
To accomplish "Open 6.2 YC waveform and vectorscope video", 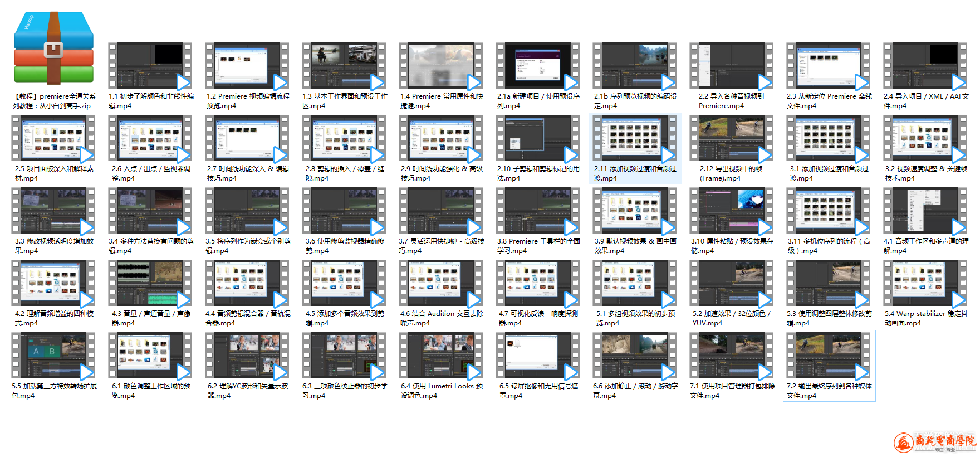I will (247, 356).
